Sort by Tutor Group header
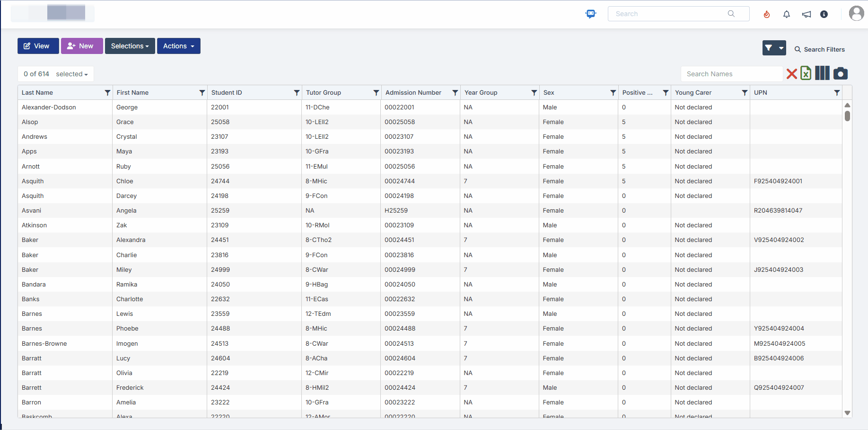This screenshot has width=868, height=430. click(324, 93)
